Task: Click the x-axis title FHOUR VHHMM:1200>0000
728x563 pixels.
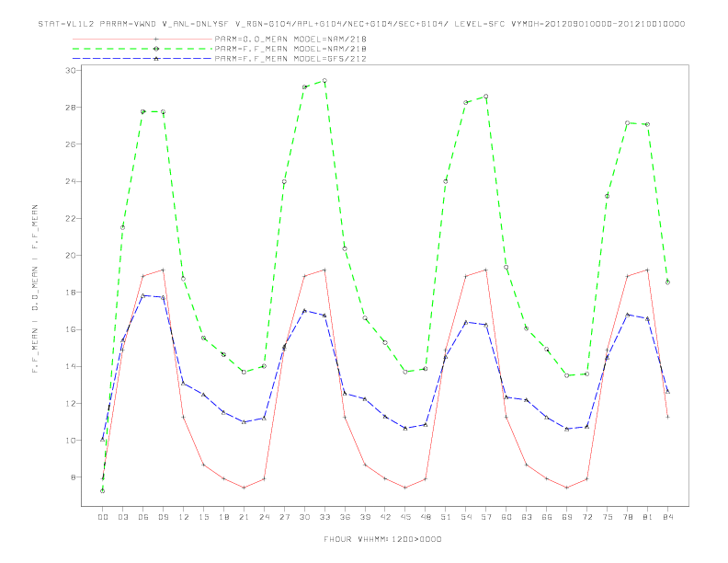Action: point(382,539)
